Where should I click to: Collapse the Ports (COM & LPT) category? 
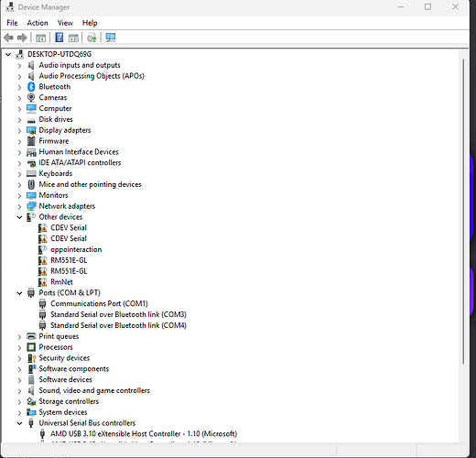pyautogui.click(x=19, y=293)
